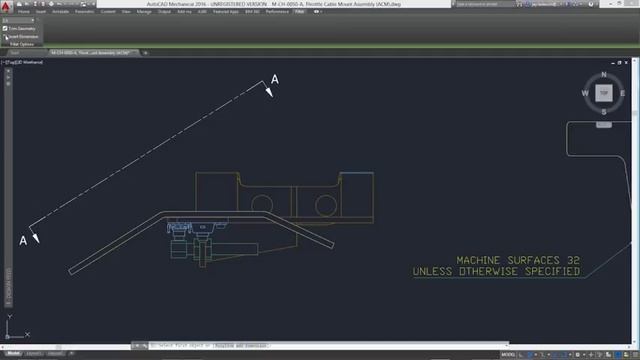The height and width of the screenshot is (360, 640).
Task: Open the Manage ribbon tab
Action: coord(144,12)
